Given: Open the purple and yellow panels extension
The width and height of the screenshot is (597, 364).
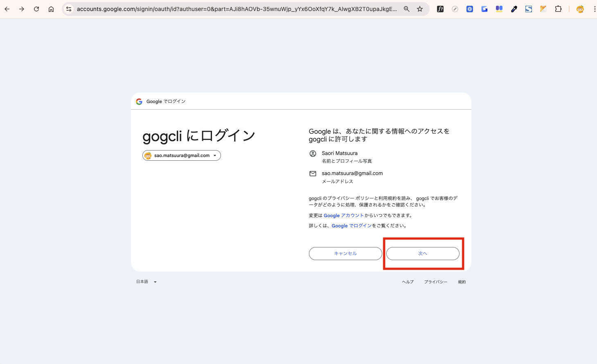Looking at the screenshot, I should click(499, 9).
